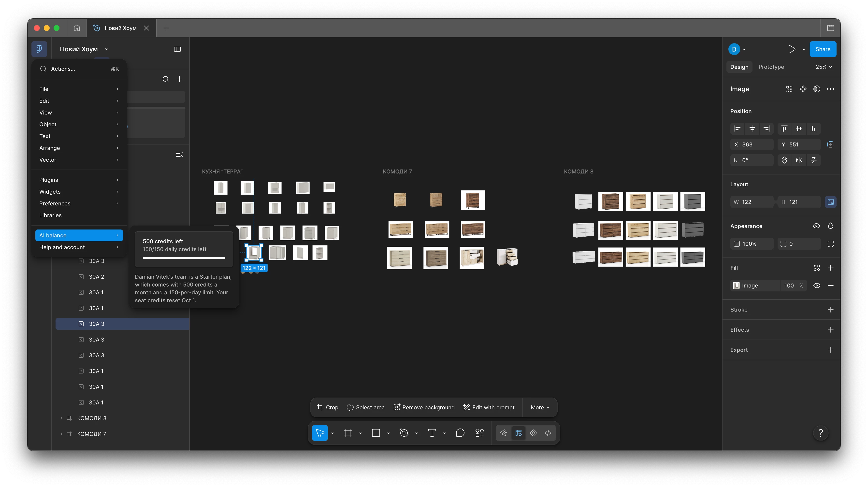Viewport: 868px width, 487px height.
Task: Click the Present play icon
Action: click(792, 49)
